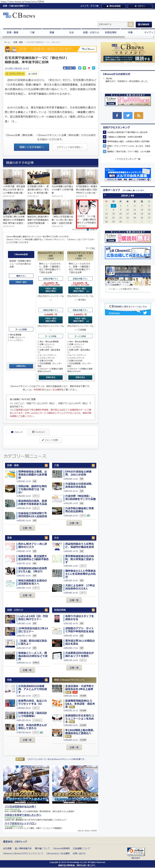Open RSS feed icon for 社会 category

(93, 538)
